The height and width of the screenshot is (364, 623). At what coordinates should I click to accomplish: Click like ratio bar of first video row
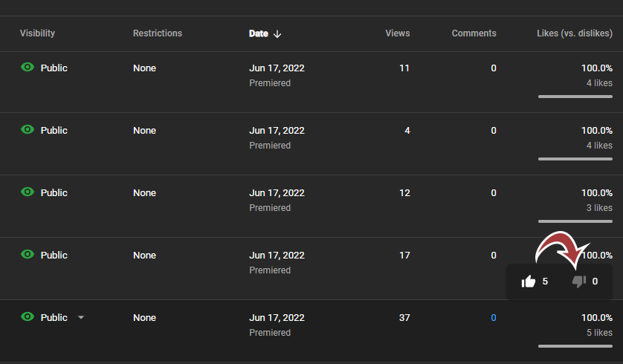coord(575,97)
